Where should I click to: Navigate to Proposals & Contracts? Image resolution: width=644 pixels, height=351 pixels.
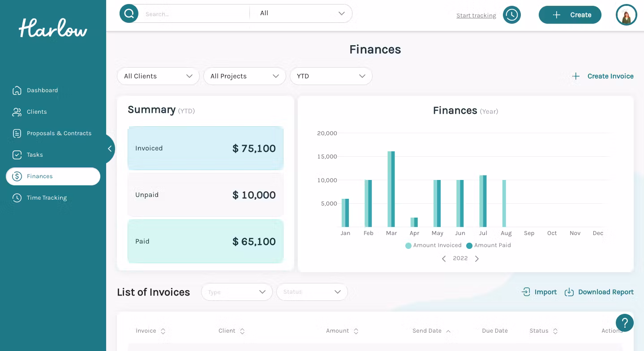pyautogui.click(x=59, y=133)
